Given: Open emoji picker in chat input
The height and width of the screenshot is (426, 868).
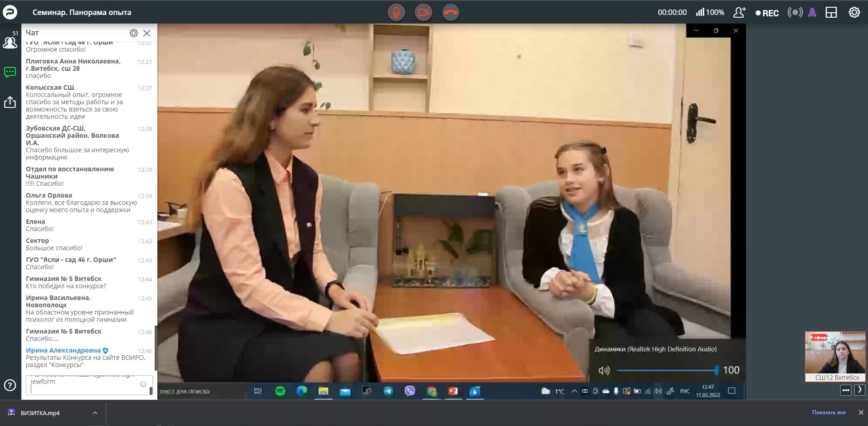Looking at the screenshot, I should (143, 384).
